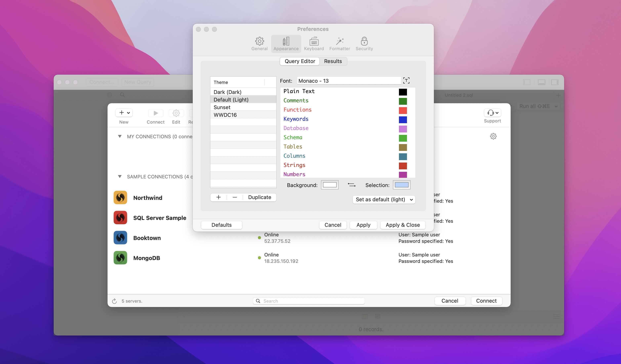This screenshot has width=621, height=364.
Task: Click the Keywords blue color swatch
Action: click(x=403, y=120)
